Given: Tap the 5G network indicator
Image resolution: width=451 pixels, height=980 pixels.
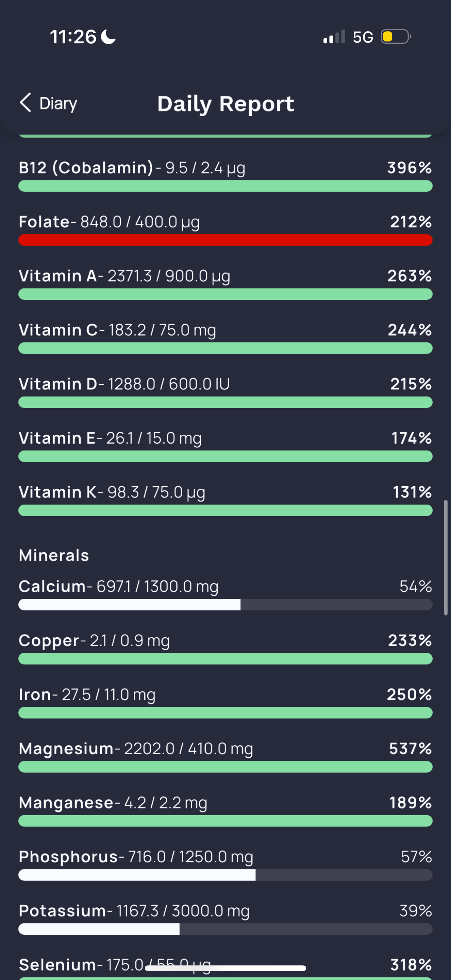Looking at the screenshot, I should pos(363,37).
